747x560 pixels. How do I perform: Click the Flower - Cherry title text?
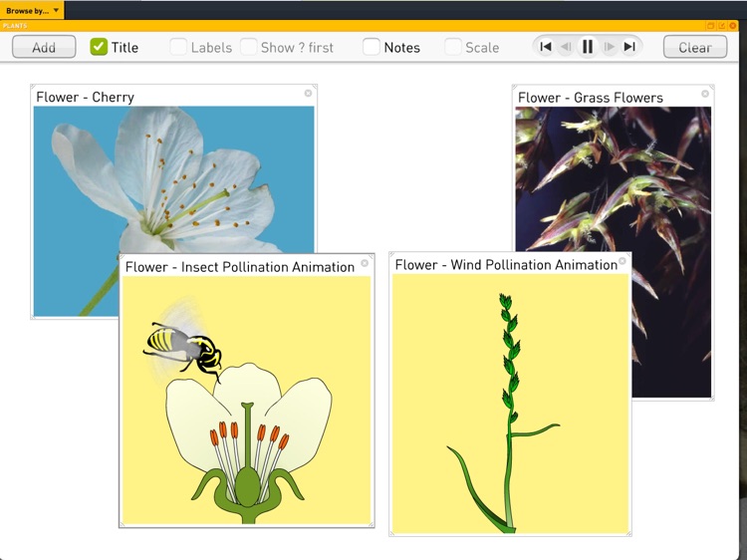click(x=86, y=97)
